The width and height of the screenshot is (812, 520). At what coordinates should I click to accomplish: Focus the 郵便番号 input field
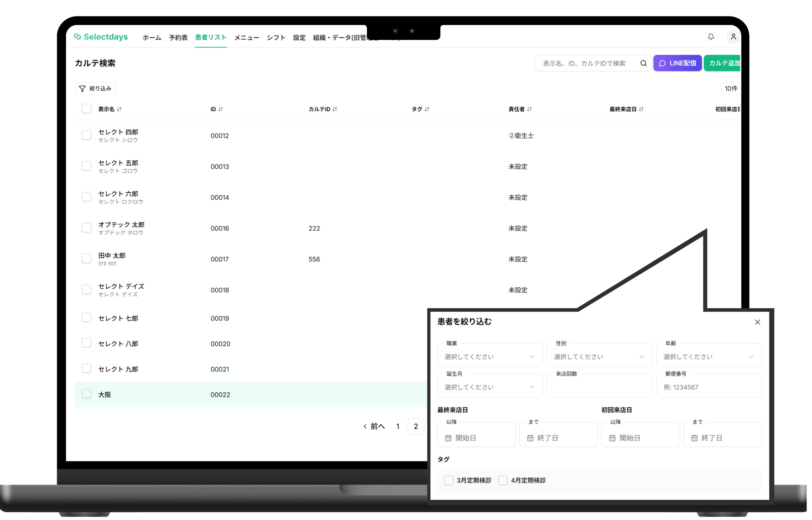(709, 385)
